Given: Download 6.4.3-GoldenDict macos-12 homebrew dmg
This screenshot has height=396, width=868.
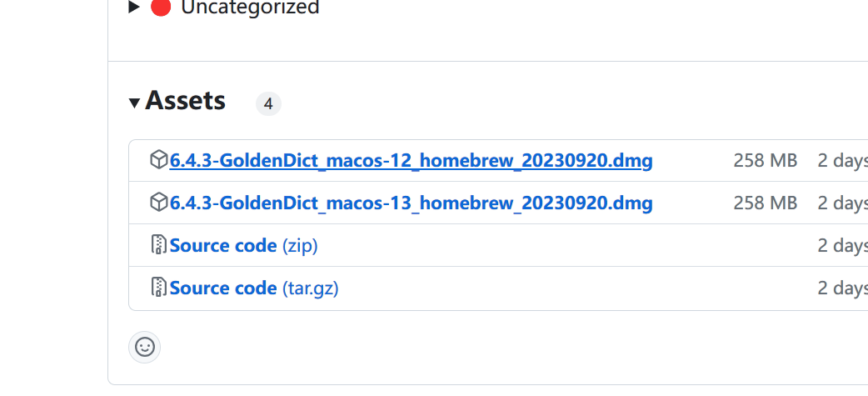Looking at the screenshot, I should click(x=412, y=161).
